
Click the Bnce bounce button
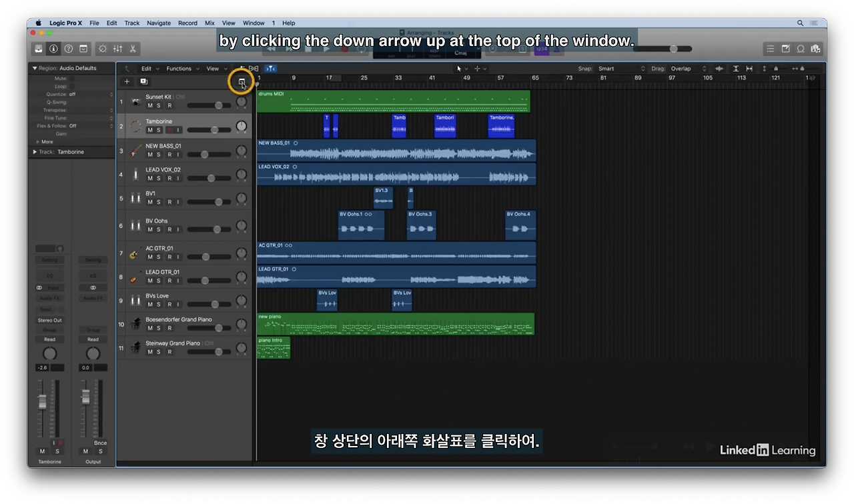(100, 443)
